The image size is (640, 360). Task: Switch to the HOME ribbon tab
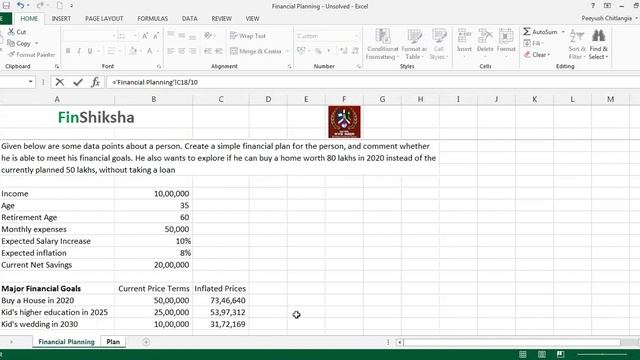coord(29,18)
